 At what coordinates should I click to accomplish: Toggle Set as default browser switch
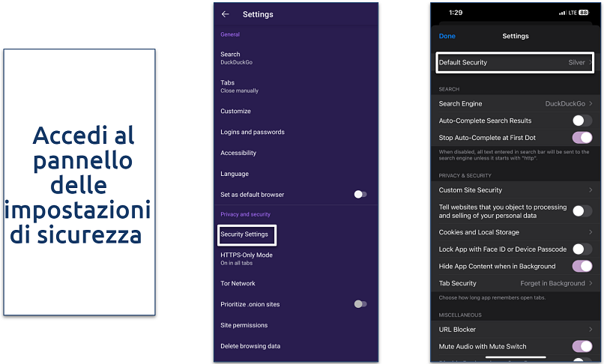click(360, 195)
